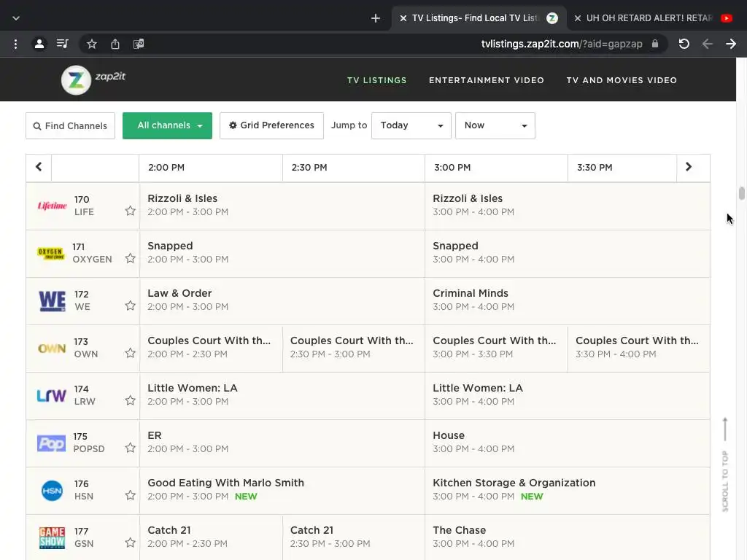Open Catch 21 2:30 PM listing
Screen dimensions: 747x560
pos(354,537)
